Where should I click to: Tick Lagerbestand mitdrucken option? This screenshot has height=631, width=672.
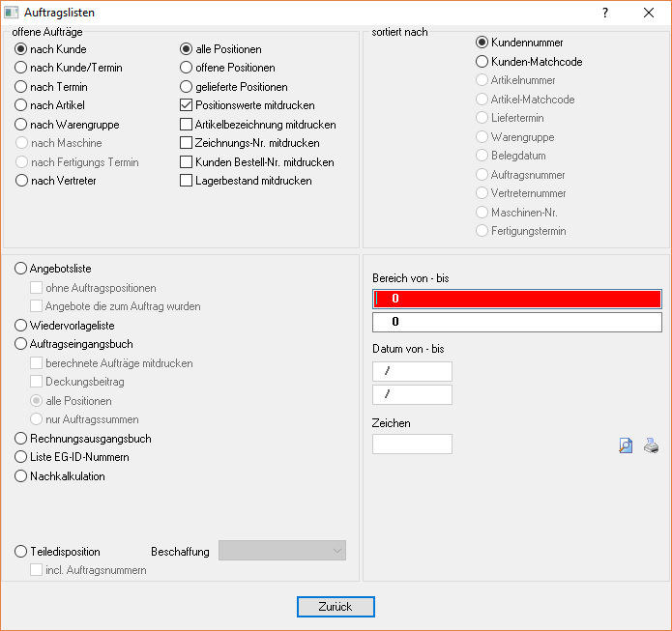187,181
